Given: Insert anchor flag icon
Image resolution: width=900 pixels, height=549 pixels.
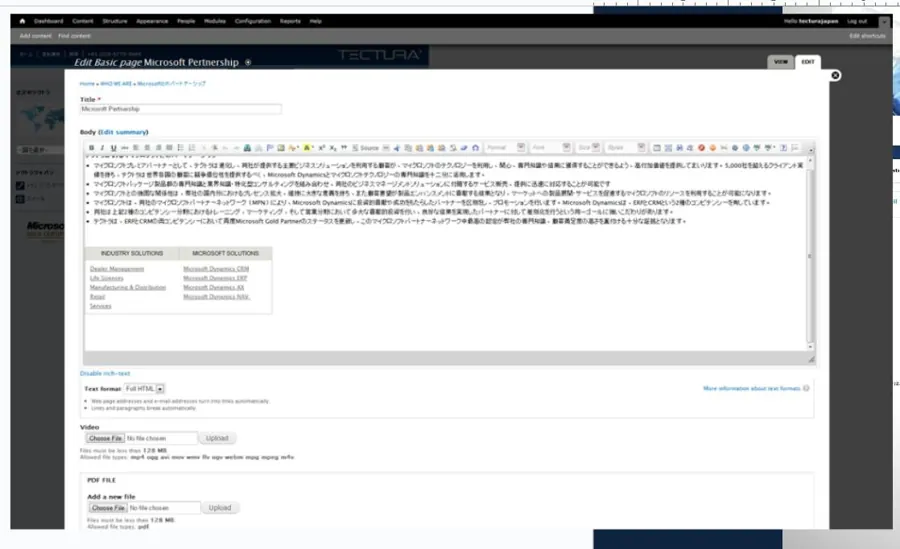Looking at the screenshot, I should click(270, 148).
